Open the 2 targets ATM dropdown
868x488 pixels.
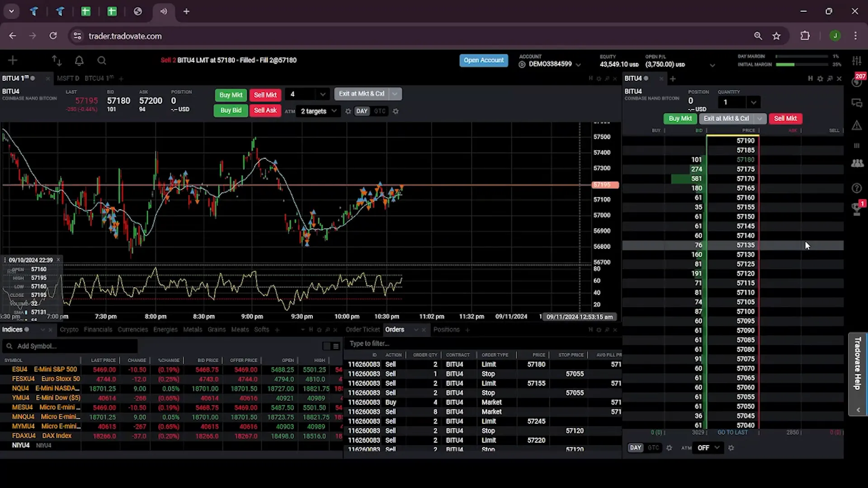coord(318,111)
